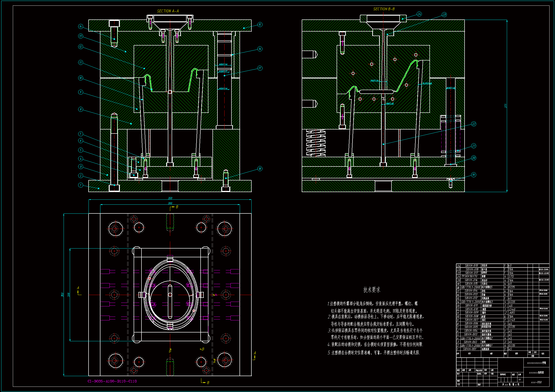The height and width of the screenshot is (392, 555).
Task: Select the 371 vertical height dimension
Action: pyautogui.click(x=506, y=106)
